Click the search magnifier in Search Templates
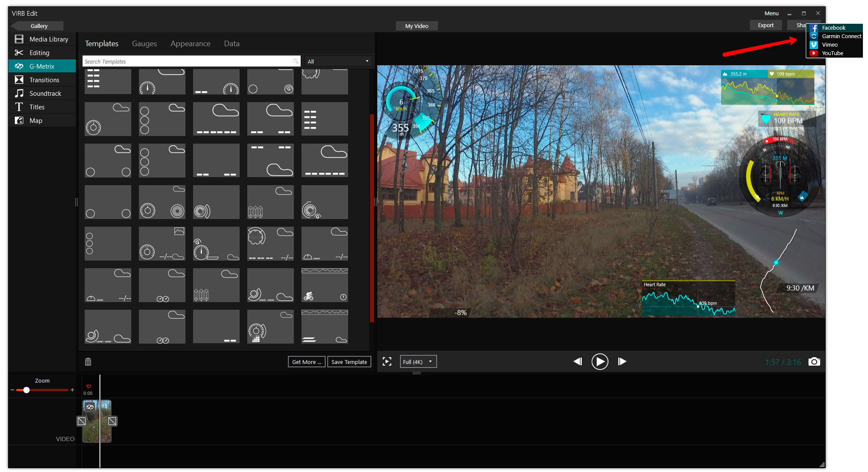Viewport: 868px width, 472px height. [x=296, y=61]
